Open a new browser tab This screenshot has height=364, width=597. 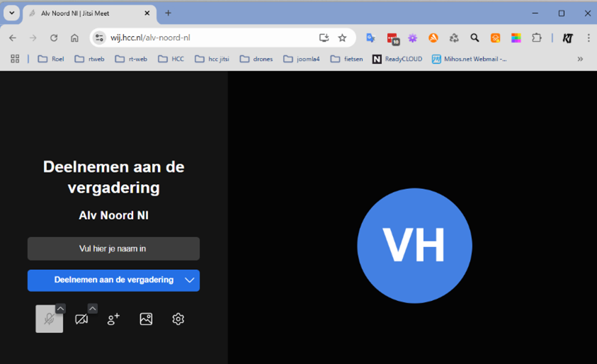(168, 13)
